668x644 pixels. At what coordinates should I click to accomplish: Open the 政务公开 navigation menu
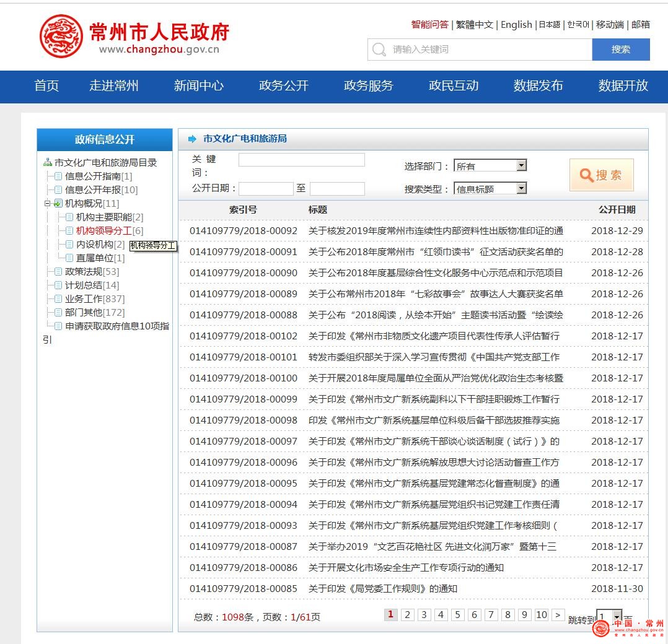tap(283, 86)
